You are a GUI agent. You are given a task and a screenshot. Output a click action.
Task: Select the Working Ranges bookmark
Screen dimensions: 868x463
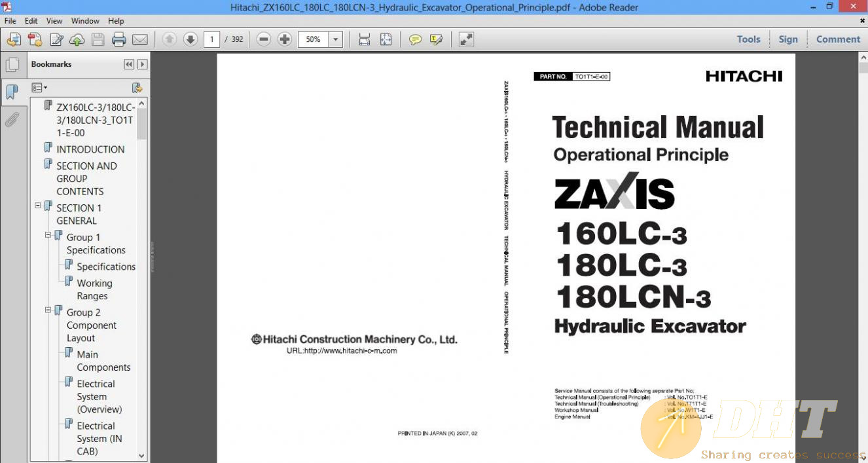click(x=94, y=289)
